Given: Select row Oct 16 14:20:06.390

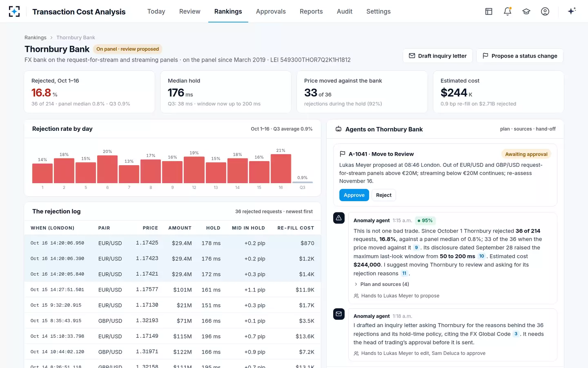Looking at the screenshot, I should coord(172,258).
